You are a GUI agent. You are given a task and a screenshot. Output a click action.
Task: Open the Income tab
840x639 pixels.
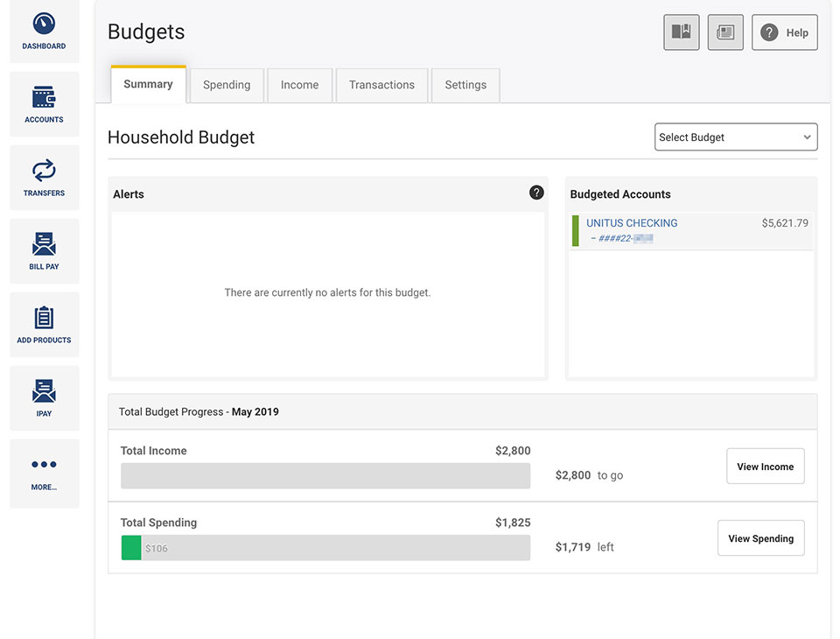click(299, 85)
